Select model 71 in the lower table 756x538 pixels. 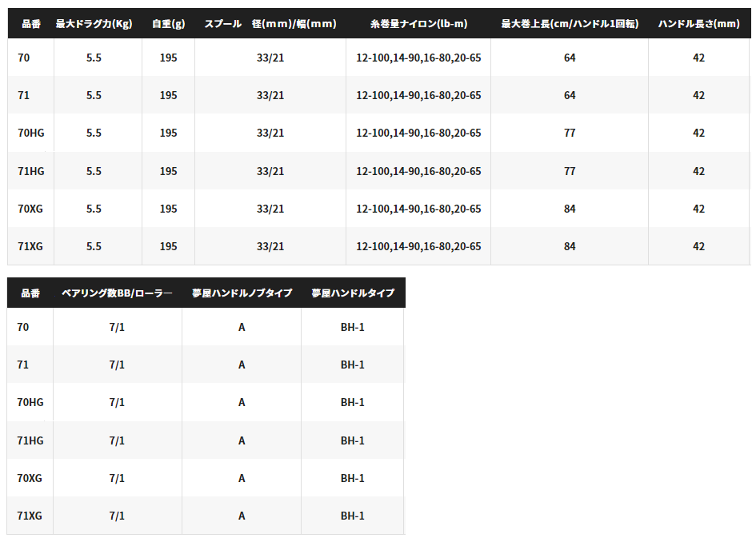click(x=22, y=365)
